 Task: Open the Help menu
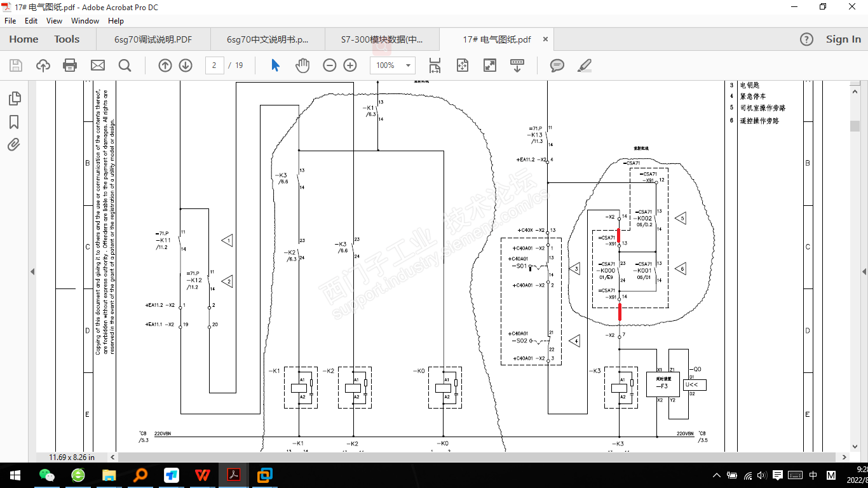(116, 21)
